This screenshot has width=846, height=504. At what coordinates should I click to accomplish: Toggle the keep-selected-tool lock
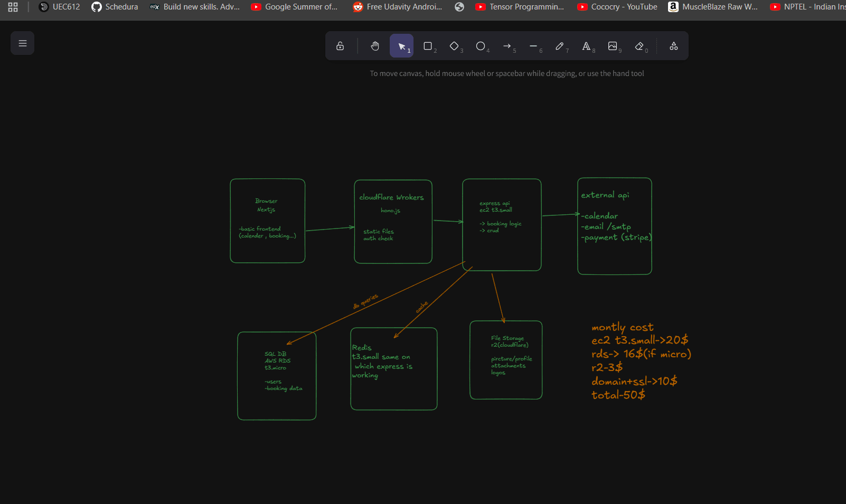point(340,46)
